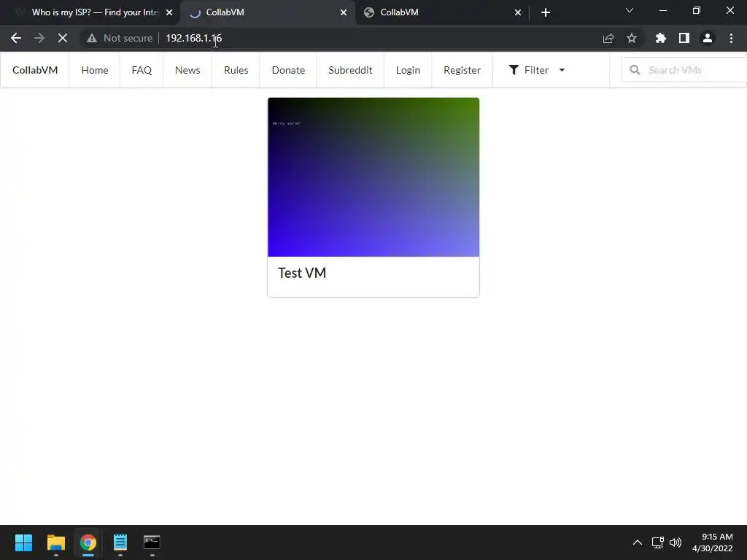This screenshot has height=560, width=747.
Task: Click the search magnifier icon
Action: click(x=635, y=70)
